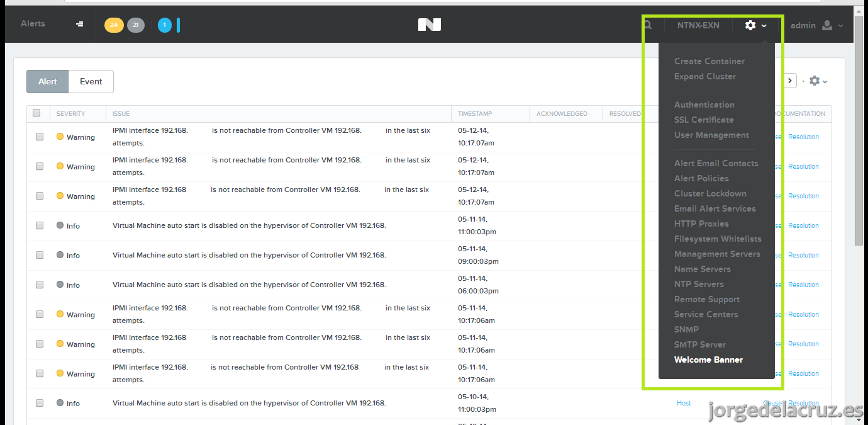Check the Info alert from 05-10-14 11:00:03pm
This screenshot has width=868, height=425.
40,403
